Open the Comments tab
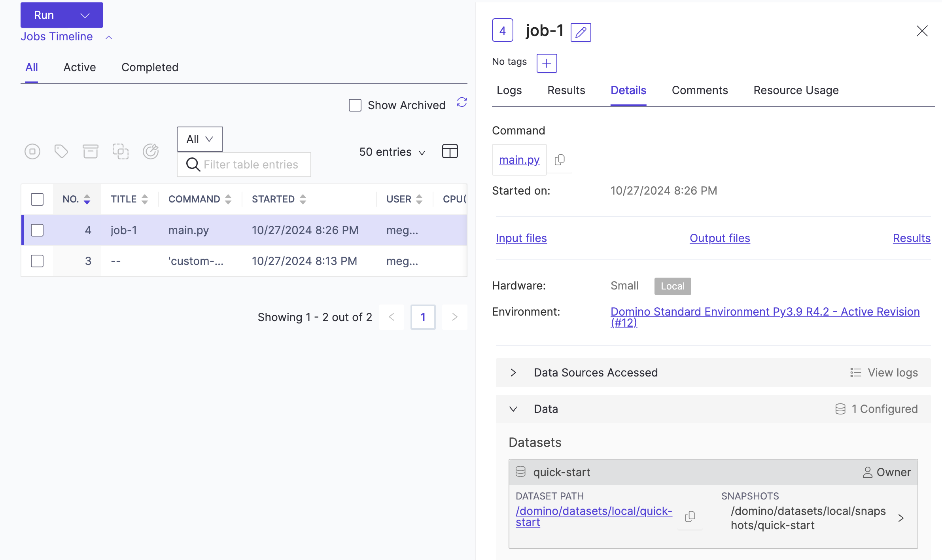 point(700,90)
